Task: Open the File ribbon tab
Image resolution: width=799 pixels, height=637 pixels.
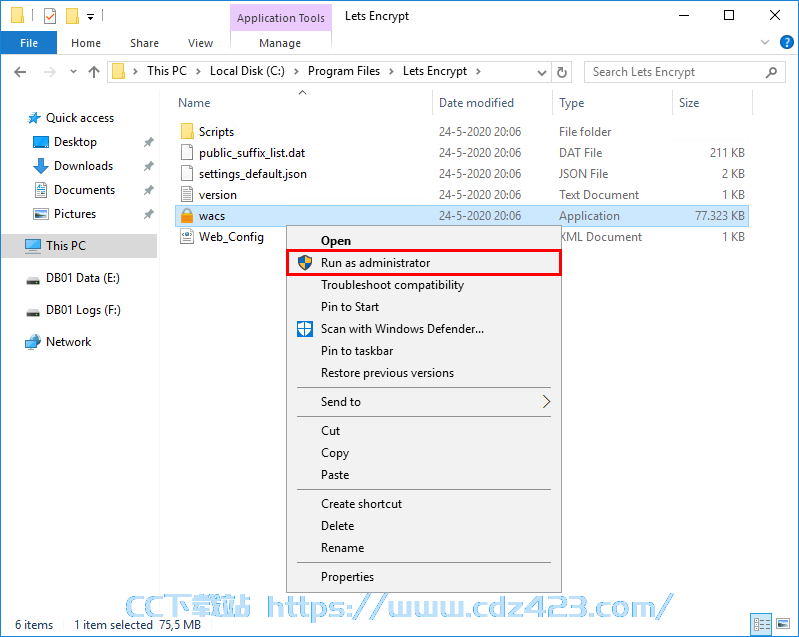Action: (x=29, y=43)
